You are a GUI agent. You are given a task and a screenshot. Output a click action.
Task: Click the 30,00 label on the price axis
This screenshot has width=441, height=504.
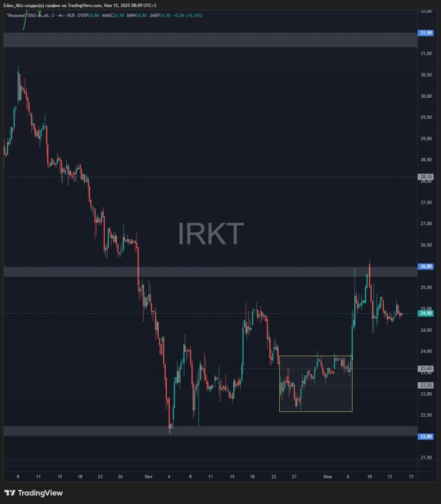(x=426, y=96)
